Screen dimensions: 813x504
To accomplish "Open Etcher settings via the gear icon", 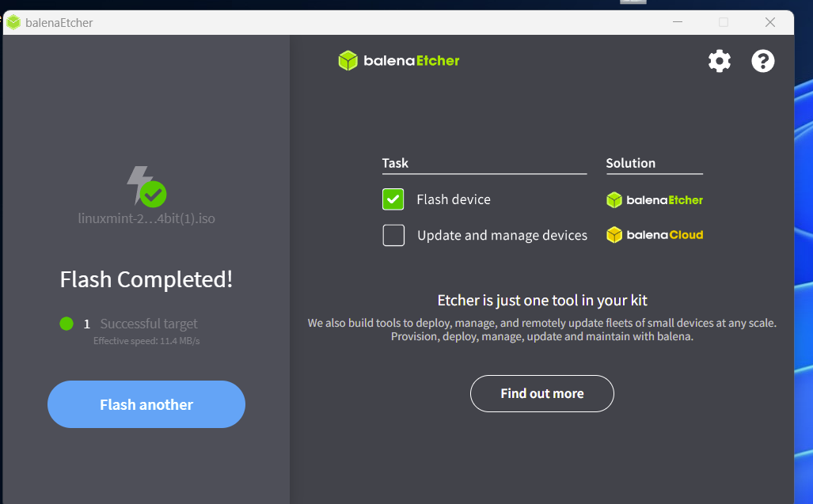I will (720, 61).
